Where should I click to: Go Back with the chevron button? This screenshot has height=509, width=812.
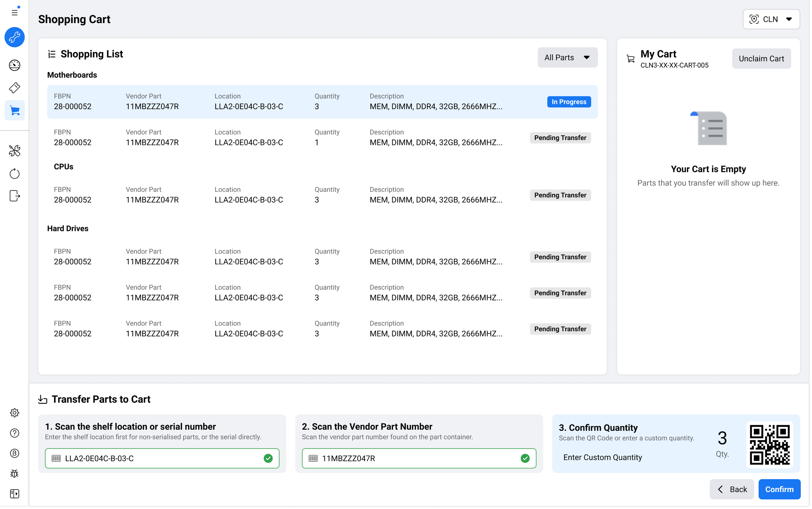(x=731, y=489)
